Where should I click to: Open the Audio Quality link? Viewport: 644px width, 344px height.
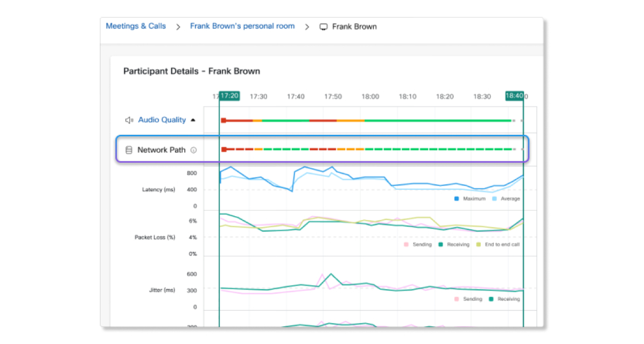[162, 120]
